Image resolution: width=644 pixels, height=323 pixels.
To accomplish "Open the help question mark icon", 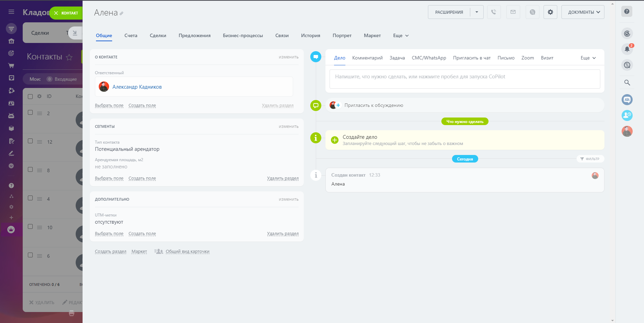I will (x=627, y=11).
